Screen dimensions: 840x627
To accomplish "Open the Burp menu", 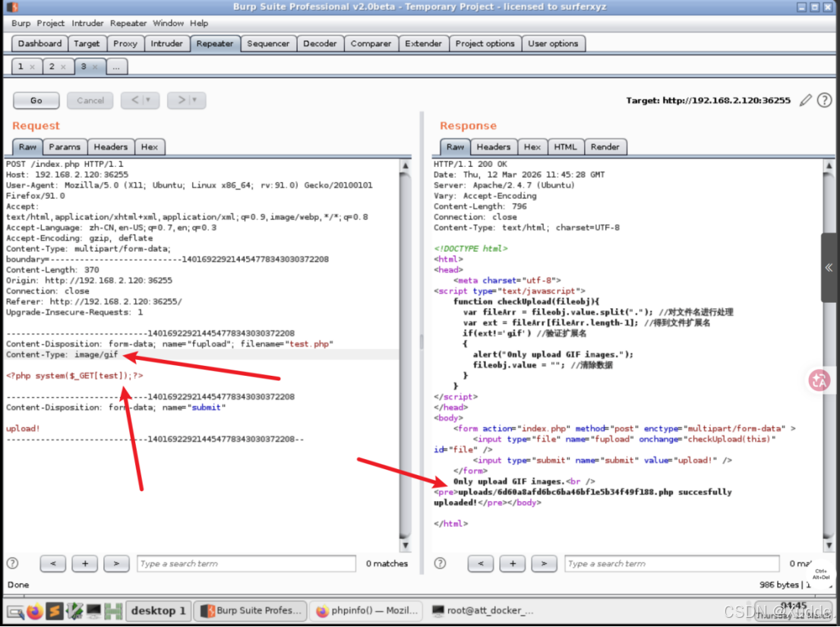I will (21, 23).
